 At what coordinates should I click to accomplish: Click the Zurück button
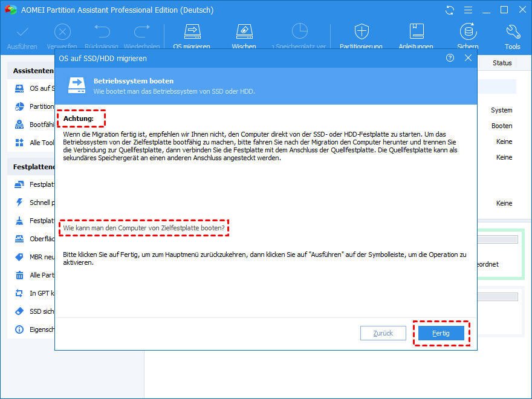[383, 333]
